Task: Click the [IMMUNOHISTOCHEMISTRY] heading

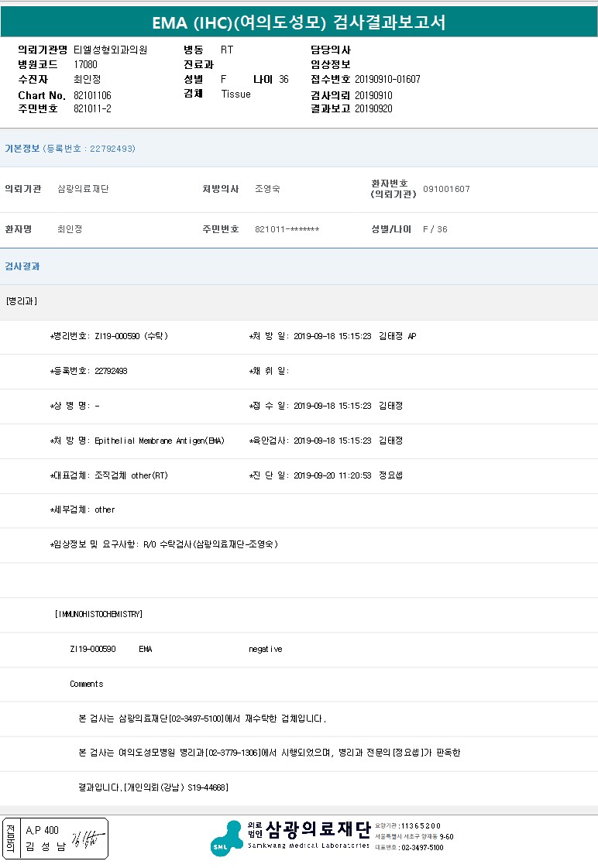Action: click(x=98, y=614)
